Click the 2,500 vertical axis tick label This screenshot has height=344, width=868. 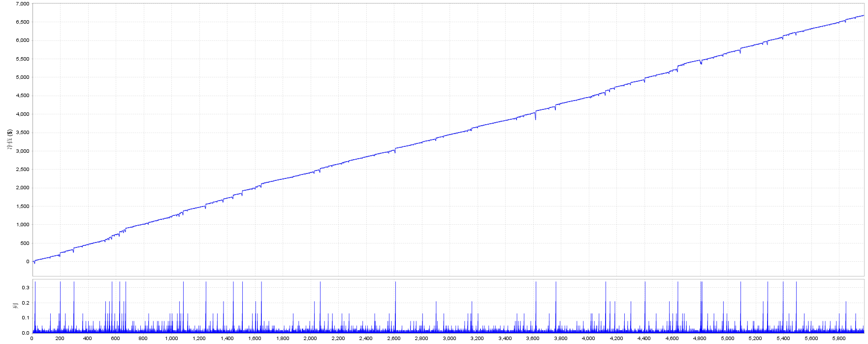pos(23,170)
